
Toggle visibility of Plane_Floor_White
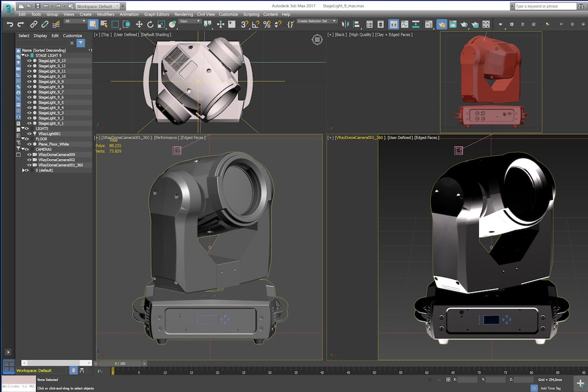click(29, 144)
